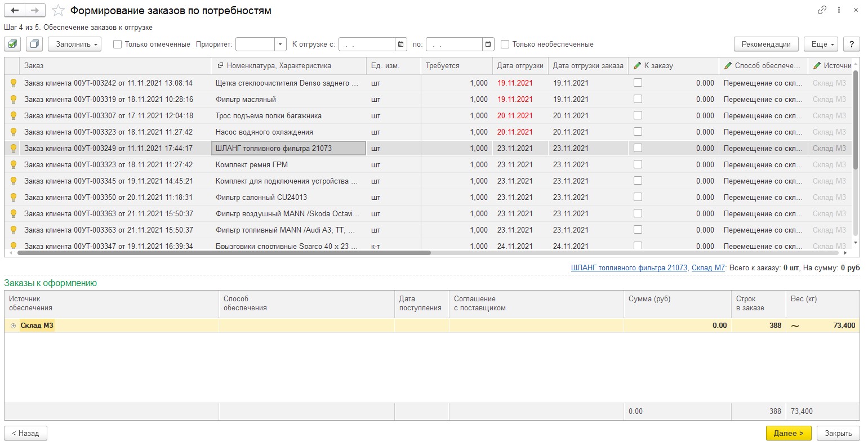Image resolution: width=868 pixels, height=446 pixels.
Task: Open the 'Еще' menu
Action: [x=822, y=44]
